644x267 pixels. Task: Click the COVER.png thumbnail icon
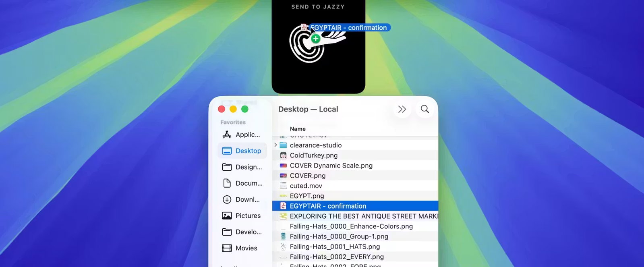[x=283, y=176]
